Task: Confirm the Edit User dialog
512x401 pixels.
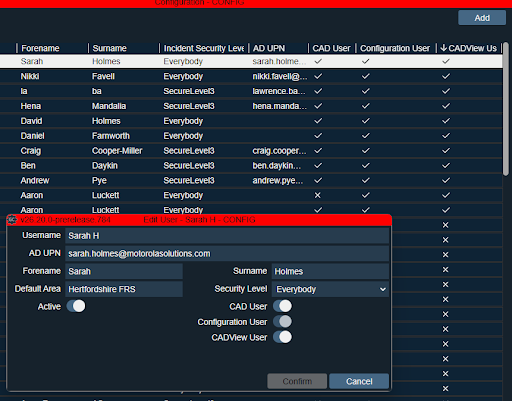Action: pos(297,381)
